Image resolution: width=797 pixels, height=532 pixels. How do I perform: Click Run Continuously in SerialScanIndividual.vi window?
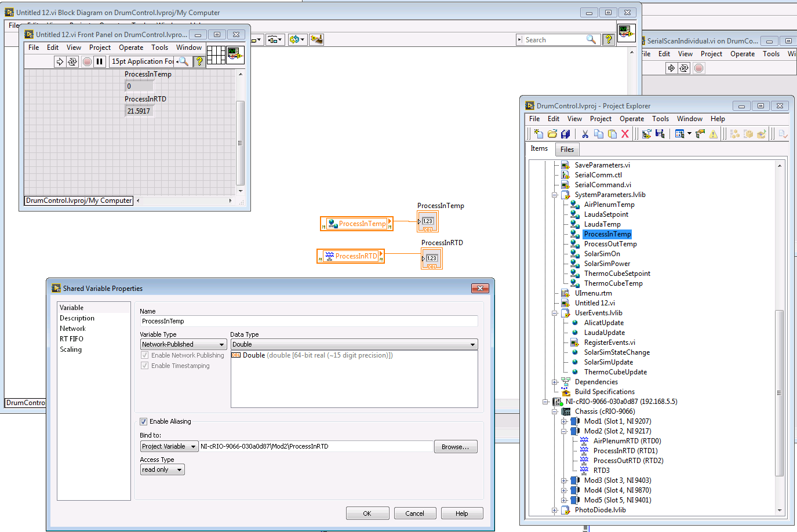click(684, 68)
